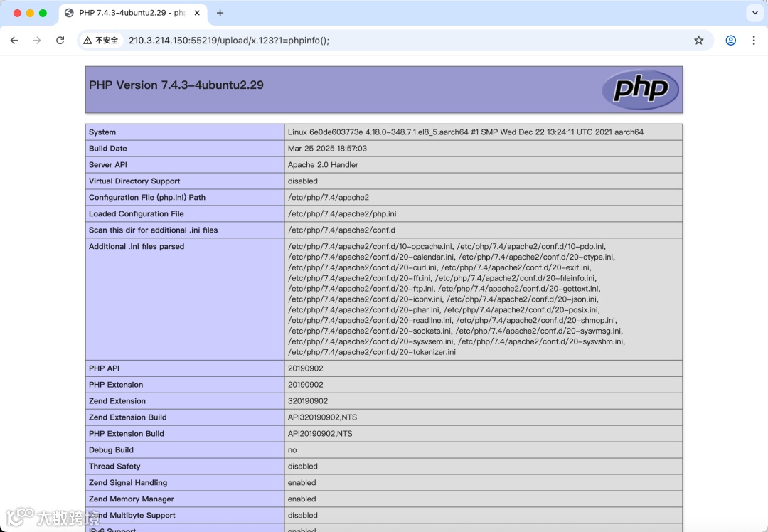Viewport: 768px width, 532px height.
Task: Click the PHP API label
Action: [x=104, y=368]
